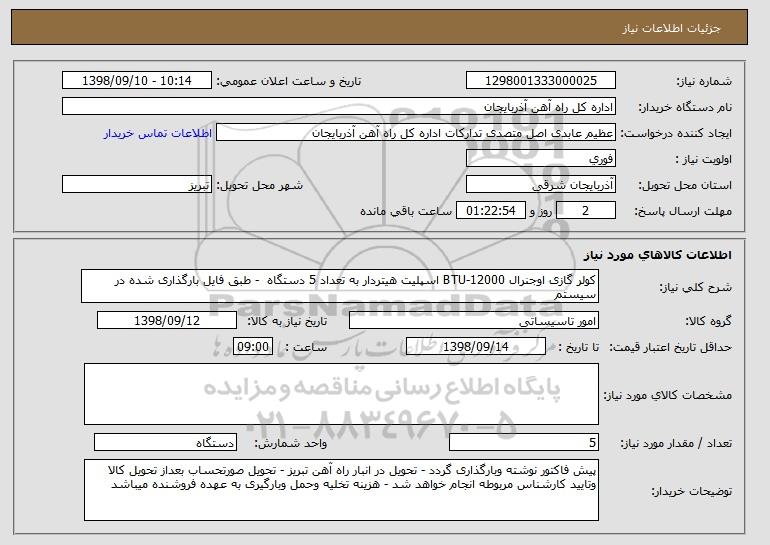Click the label مهلت ارسال پاسخ
The height and width of the screenshot is (545, 770).
click(683, 212)
